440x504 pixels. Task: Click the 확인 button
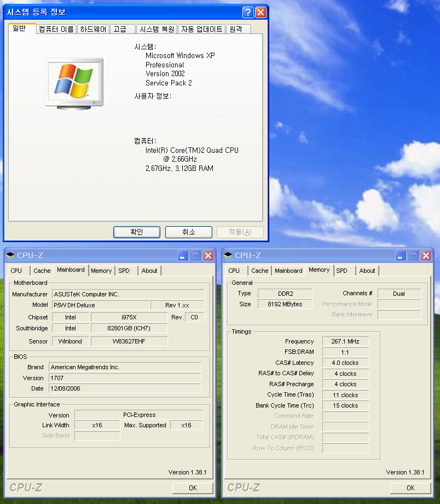(x=137, y=232)
